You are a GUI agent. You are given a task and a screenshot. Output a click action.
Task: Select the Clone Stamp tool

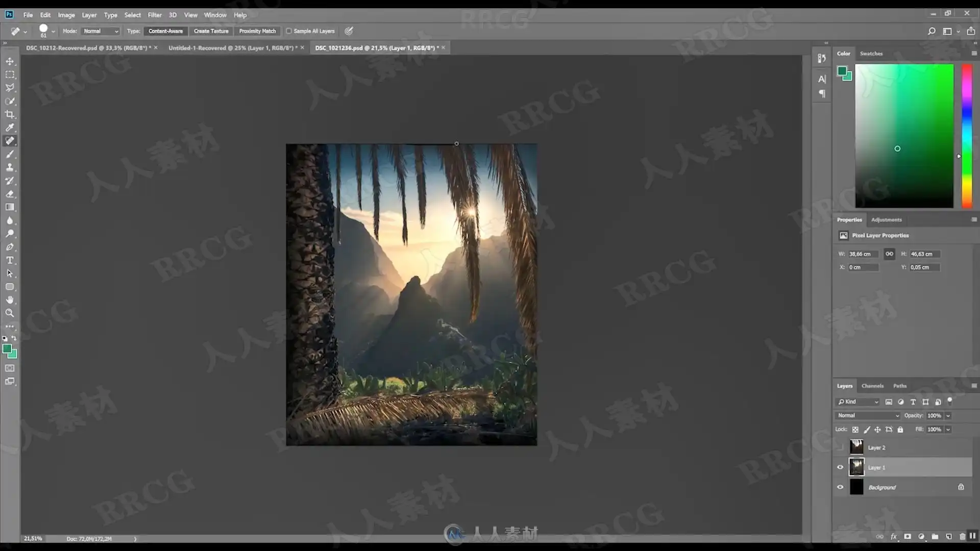[10, 167]
